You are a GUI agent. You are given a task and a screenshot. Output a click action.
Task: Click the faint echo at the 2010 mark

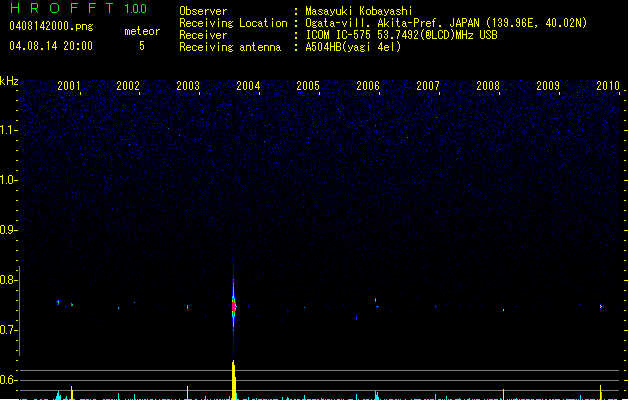[601, 307]
